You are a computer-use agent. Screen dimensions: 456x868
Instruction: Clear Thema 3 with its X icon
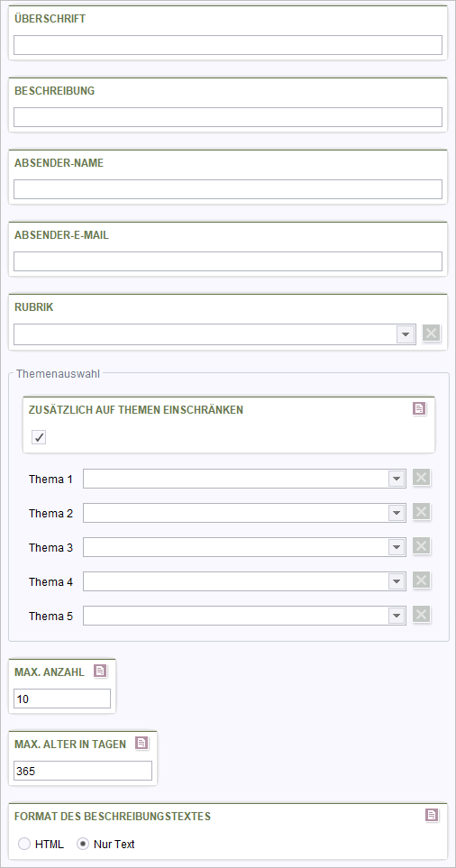point(421,546)
